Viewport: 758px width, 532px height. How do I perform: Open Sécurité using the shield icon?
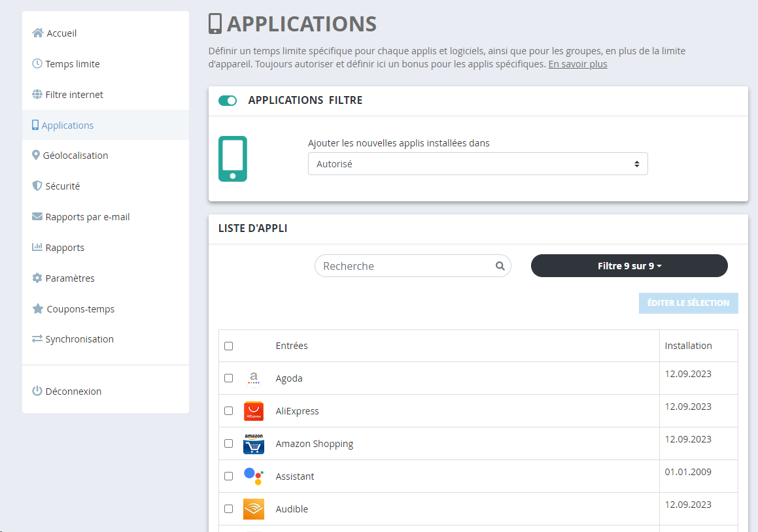(x=37, y=186)
